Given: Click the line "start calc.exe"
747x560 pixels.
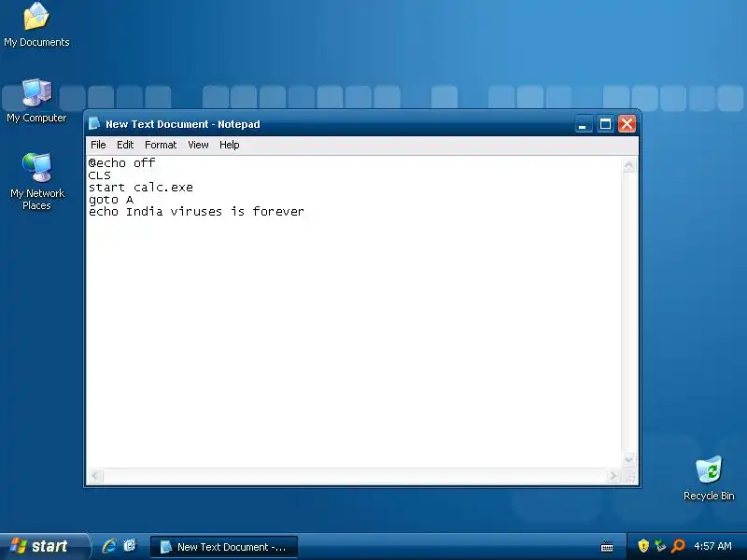Looking at the screenshot, I should [141, 188].
